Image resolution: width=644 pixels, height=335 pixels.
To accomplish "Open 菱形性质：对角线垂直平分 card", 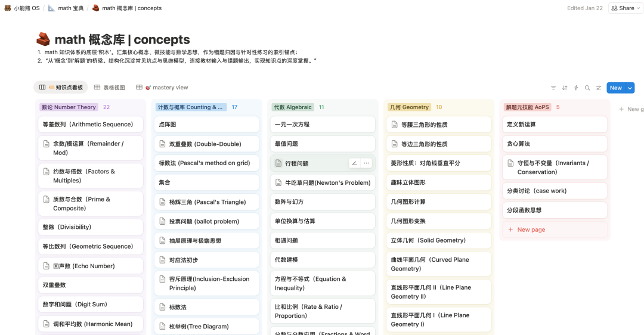I will tap(439, 163).
